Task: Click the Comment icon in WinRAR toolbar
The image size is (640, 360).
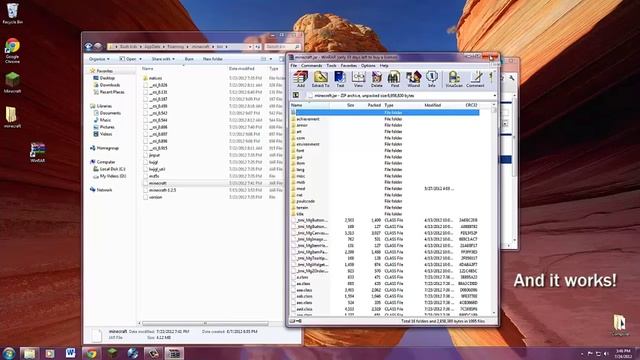Action: [x=475, y=79]
